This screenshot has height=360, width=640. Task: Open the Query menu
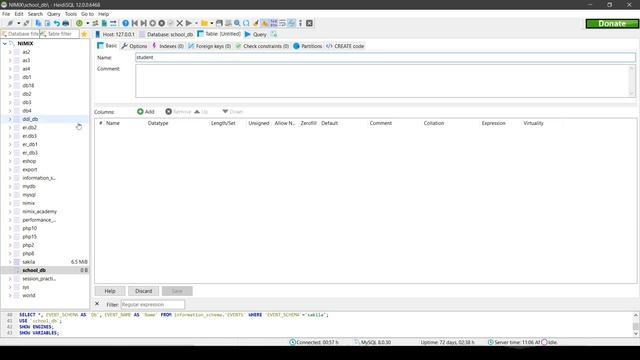click(x=53, y=14)
